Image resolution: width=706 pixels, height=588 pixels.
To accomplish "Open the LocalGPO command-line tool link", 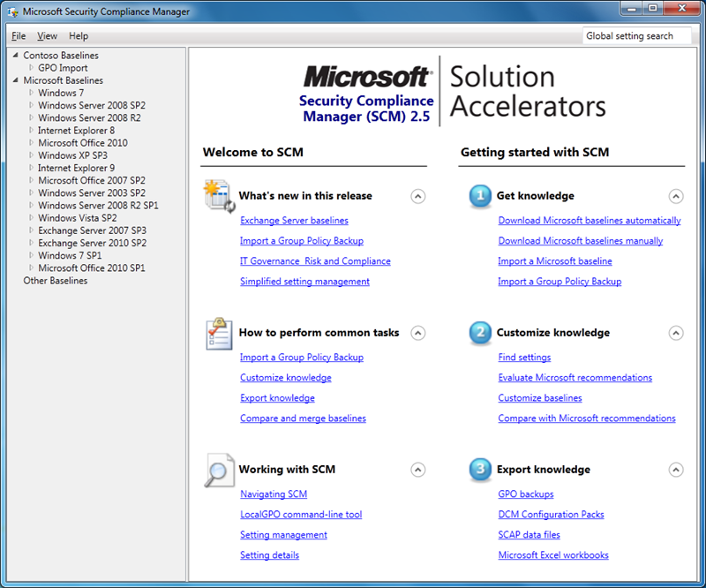I will 301,515.
